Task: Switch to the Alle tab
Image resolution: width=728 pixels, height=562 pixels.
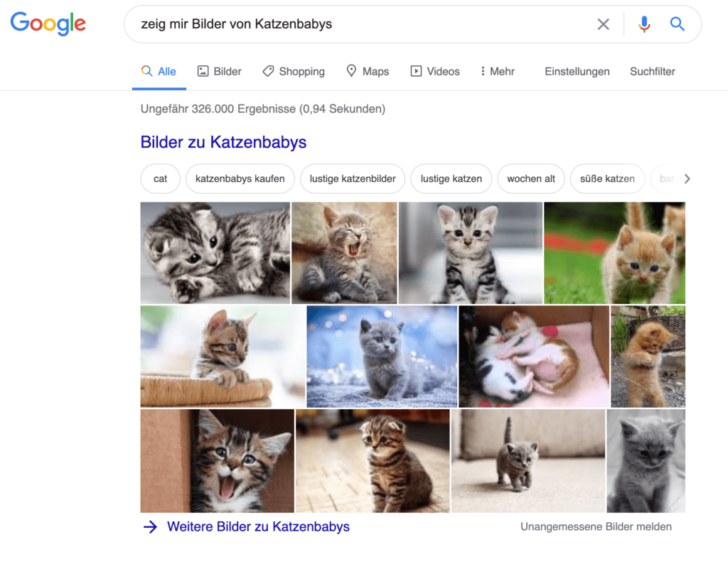Action: [x=159, y=71]
